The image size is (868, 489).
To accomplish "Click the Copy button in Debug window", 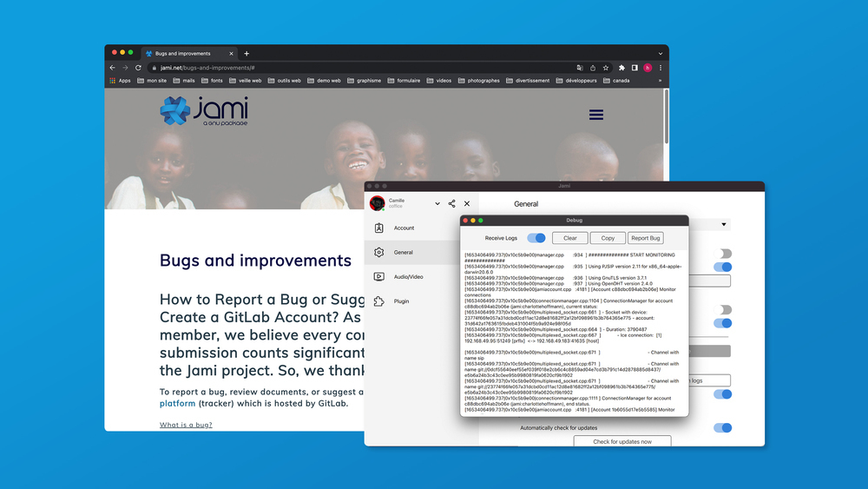I will [x=608, y=238].
